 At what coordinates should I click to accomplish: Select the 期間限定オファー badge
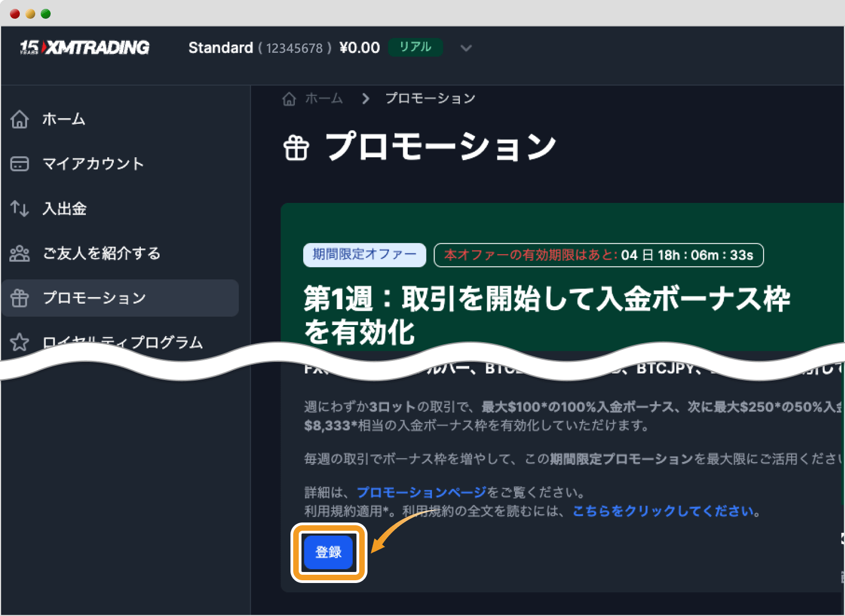tap(364, 255)
